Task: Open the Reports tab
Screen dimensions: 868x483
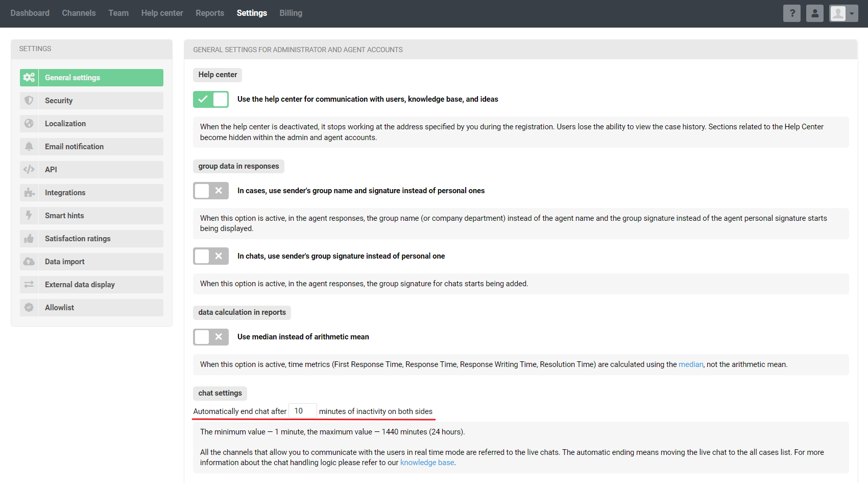Action: tap(210, 13)
